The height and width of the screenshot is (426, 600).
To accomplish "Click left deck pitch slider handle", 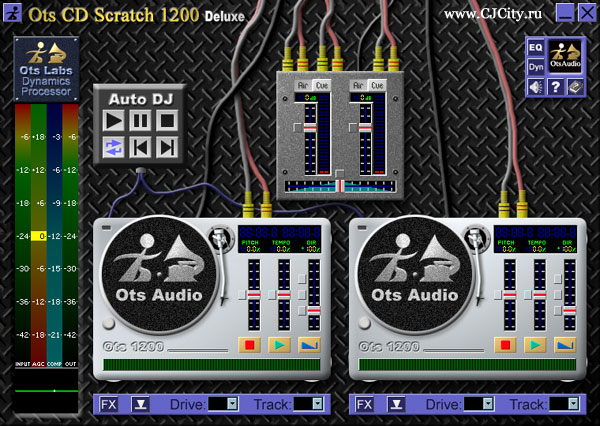I will pyautogui.click(x=254, y=295).
